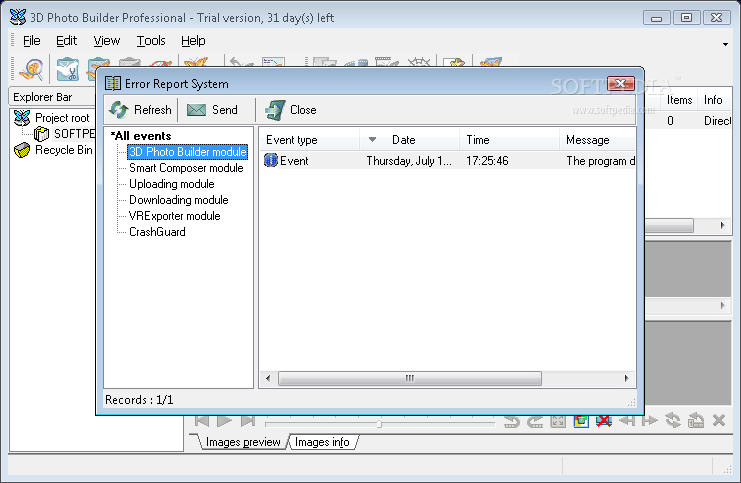Click the blue Event info icon in the row
Viewport: 741px width, 483px height.
270,161
